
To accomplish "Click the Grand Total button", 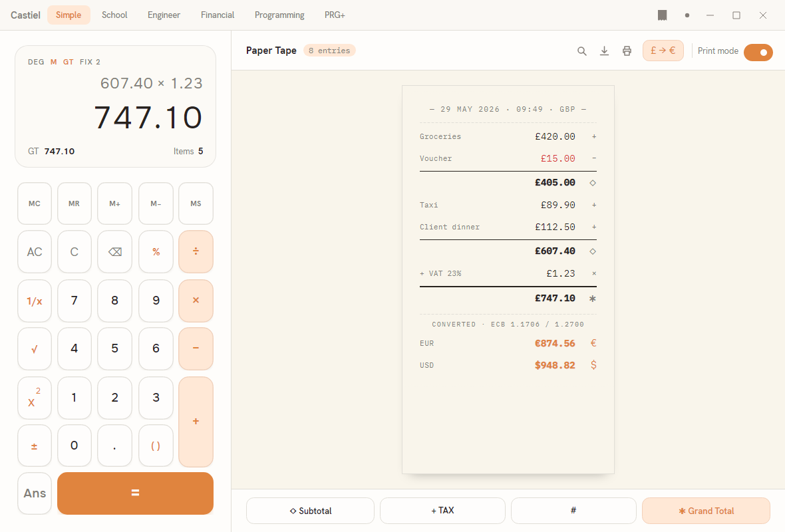I will 706,511.
